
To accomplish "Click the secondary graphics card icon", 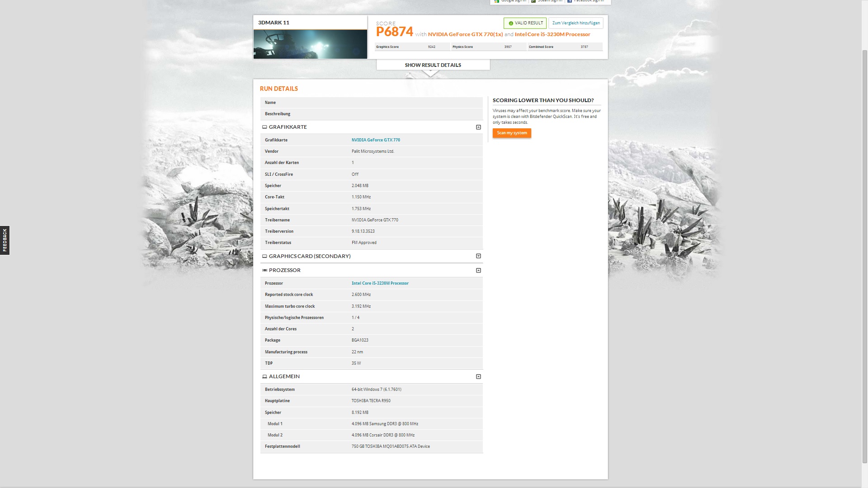I will (x=264, y=256).
